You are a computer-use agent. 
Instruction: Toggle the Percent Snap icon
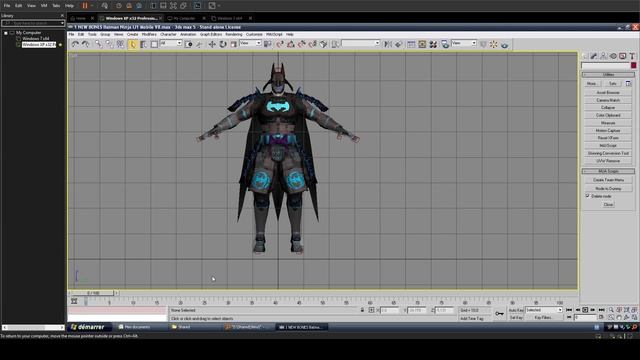(x=302, y=44)
